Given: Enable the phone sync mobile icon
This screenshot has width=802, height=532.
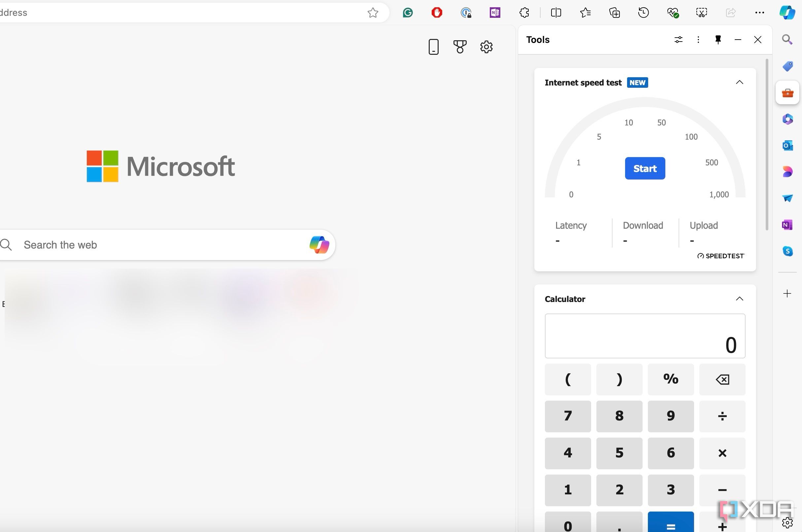Looking at the screenshot, I should coord(434,46).
